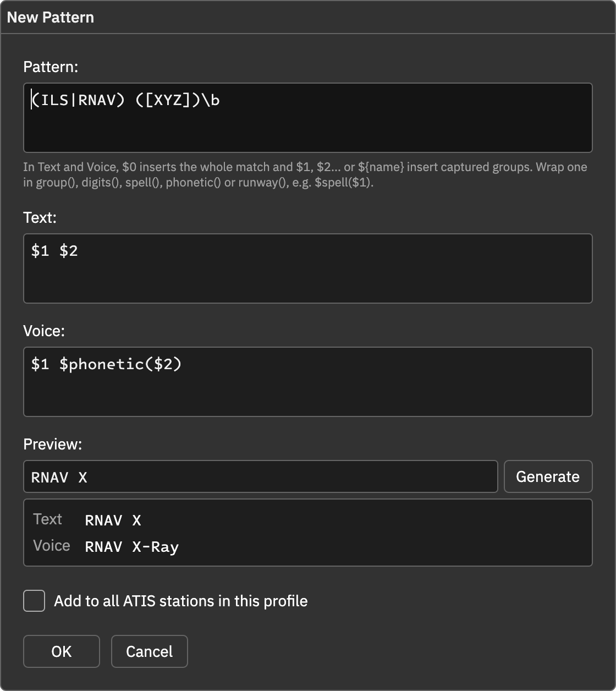
Task: Click the Generate button
Action: click(x=548, y=476)
